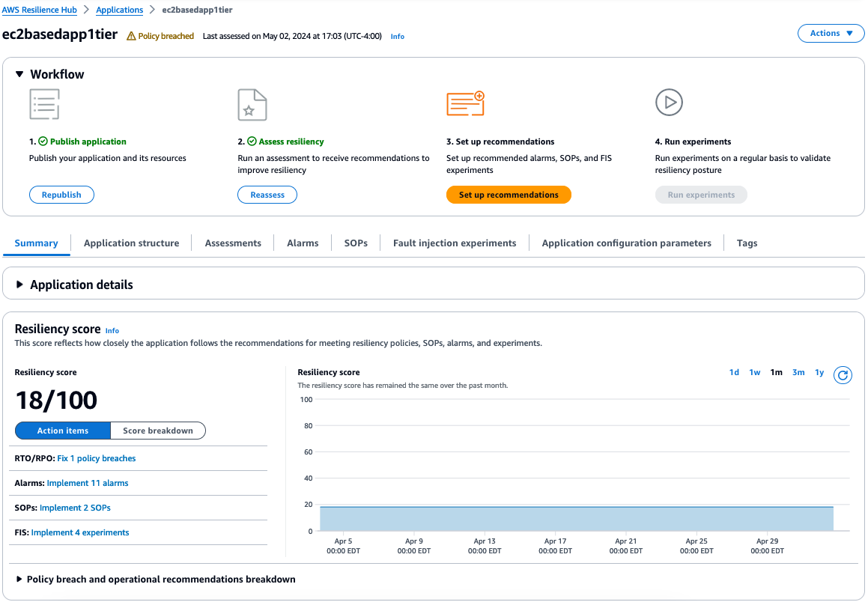Click the Republish button

(x=61, y=195)
